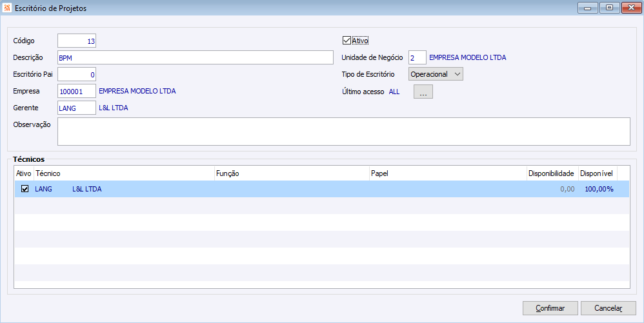Screen dimensions: 644x323
Task: Open the Tipo de Escritório dropdown
Action: click(436, 74)
